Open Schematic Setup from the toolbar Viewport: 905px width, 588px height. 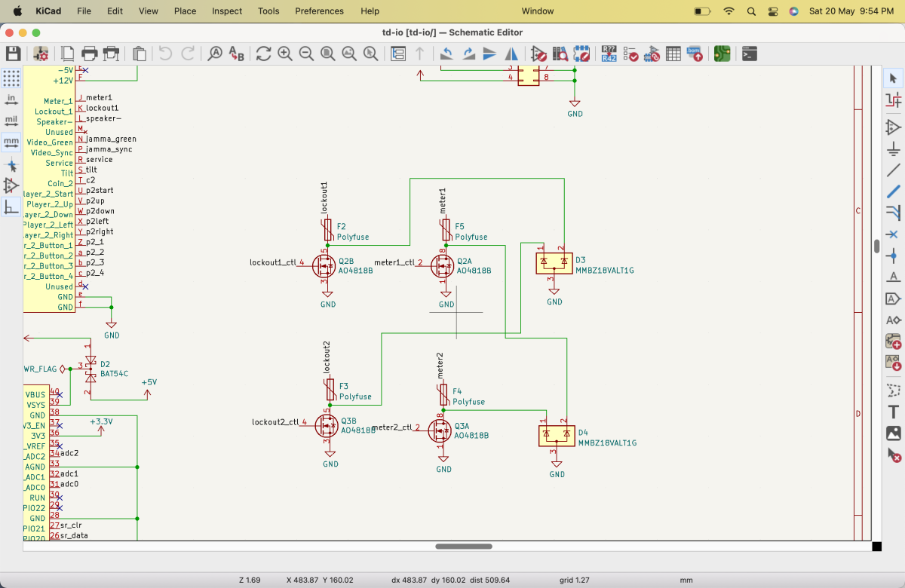(41, 54)
